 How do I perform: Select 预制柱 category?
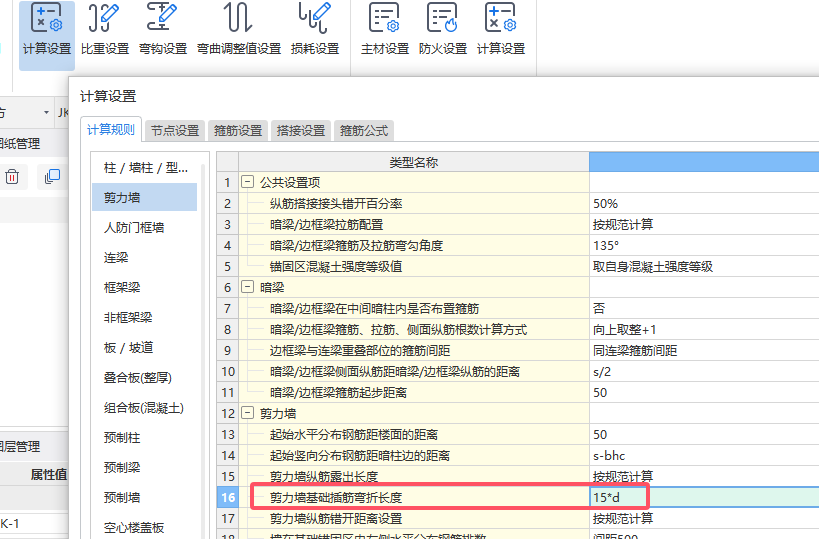click(145, 438)
